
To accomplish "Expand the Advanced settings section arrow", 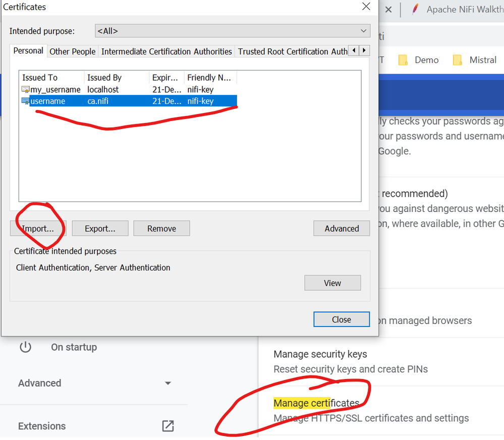I will (x=167, y=383).
